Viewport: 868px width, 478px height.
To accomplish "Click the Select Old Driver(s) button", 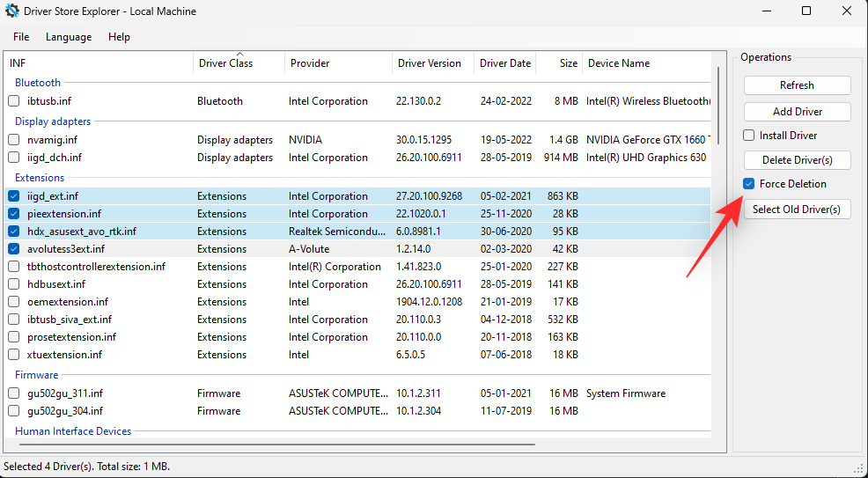I will [x=798, y=210].
